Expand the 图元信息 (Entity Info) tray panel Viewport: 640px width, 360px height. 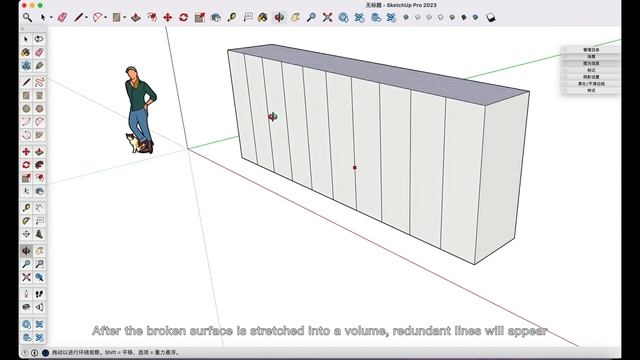coord(591,63)
